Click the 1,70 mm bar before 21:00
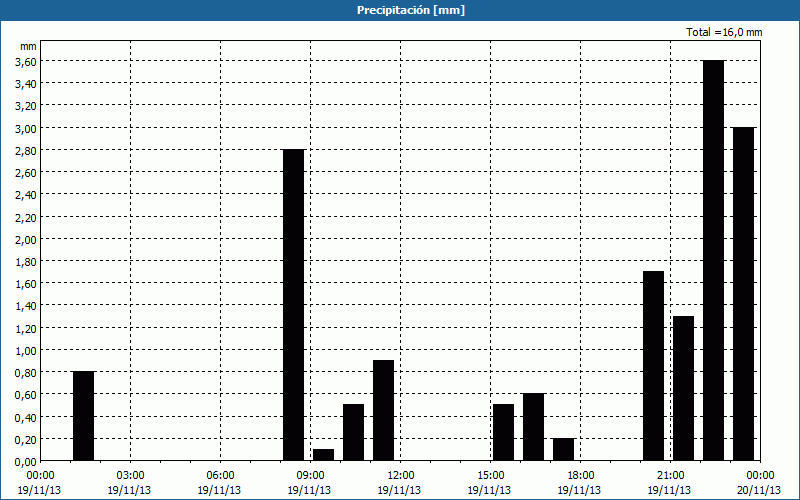This screenshot has height=500, width=800. (x=654, y=366)
